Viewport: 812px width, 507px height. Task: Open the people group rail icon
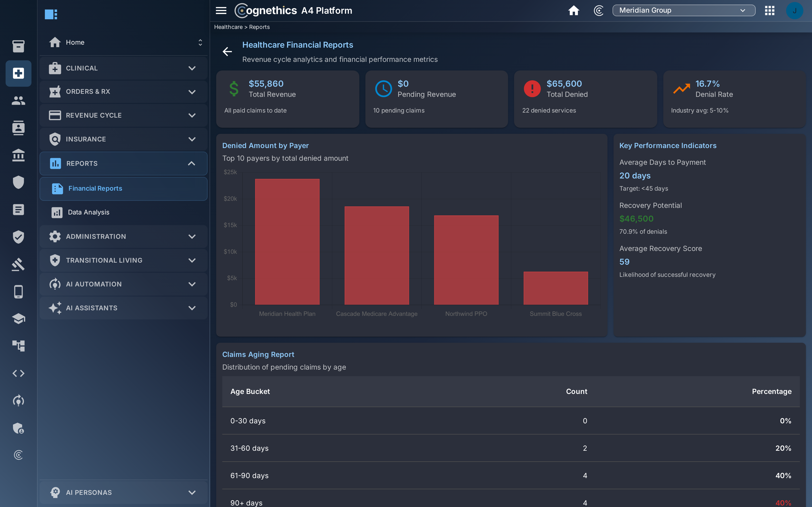tap(19, 100)
